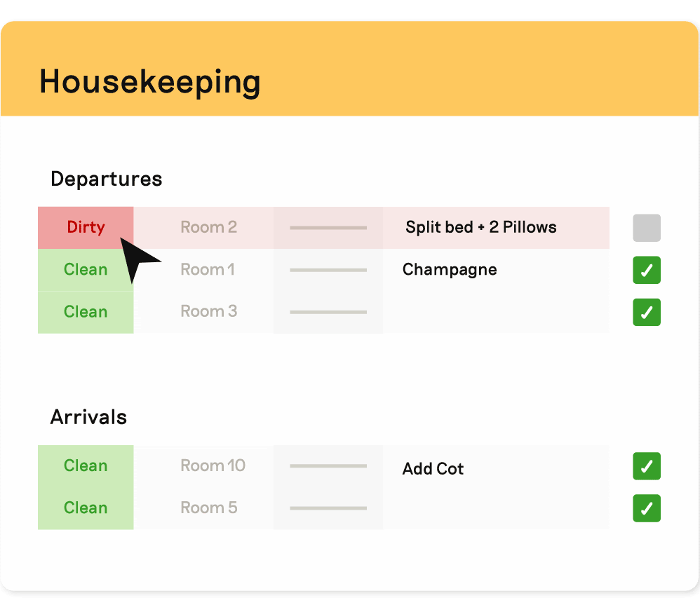Toggle the Clean badge on Room 3

coord(85,311)
